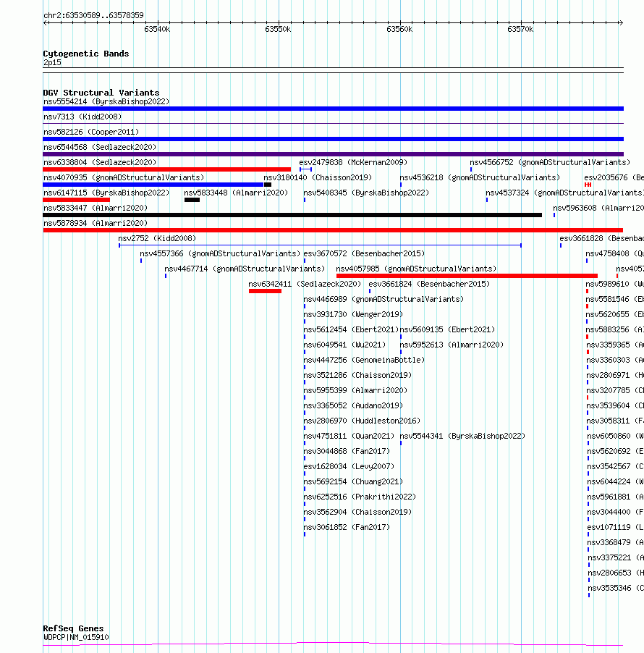644x653 pixels.
Task: Select nsv4447256 (GenomeinaBottle) label
Action: pyautogui.click(x=364, y=360)
